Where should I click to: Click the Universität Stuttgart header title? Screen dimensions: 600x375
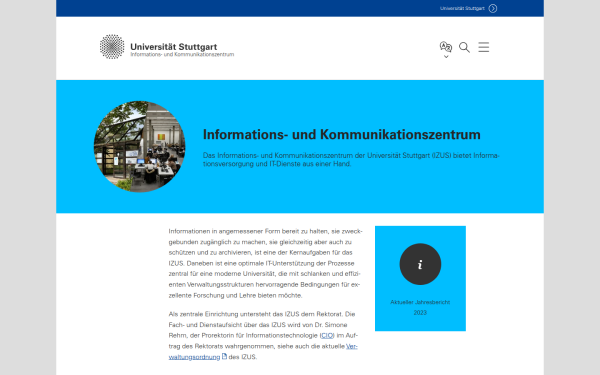[174, 47]
